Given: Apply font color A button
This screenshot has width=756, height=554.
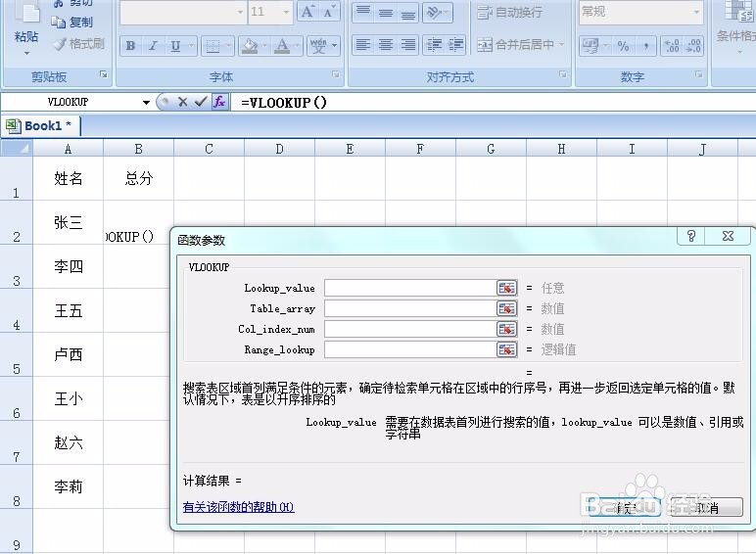Looking at the screenshot, I should 282,46.
